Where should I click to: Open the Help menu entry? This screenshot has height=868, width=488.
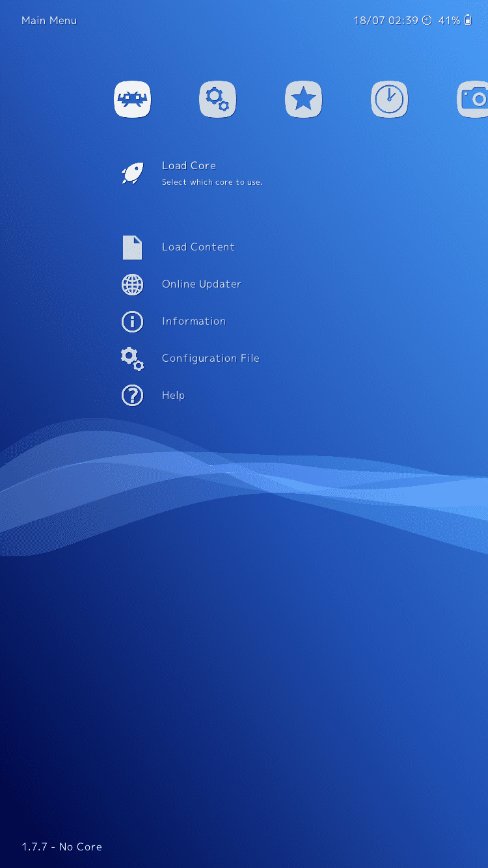173,396
